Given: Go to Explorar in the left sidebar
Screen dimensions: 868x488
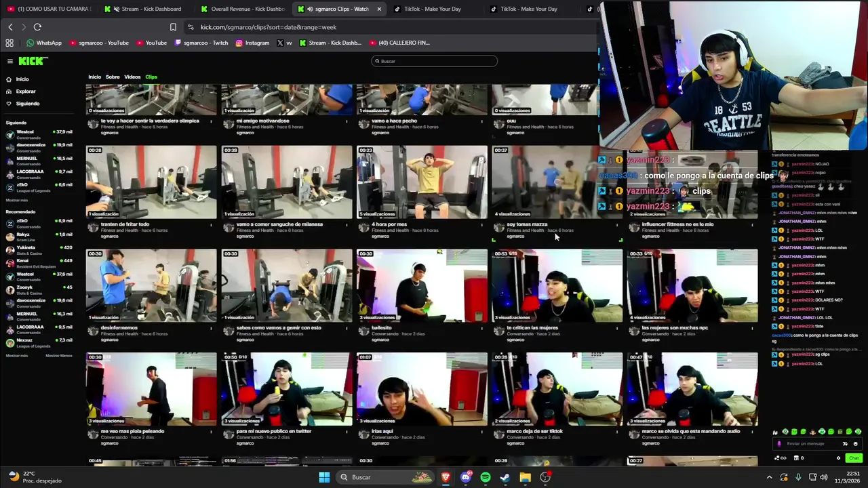Looking at the screenshot, I should [x=26, y=91].
